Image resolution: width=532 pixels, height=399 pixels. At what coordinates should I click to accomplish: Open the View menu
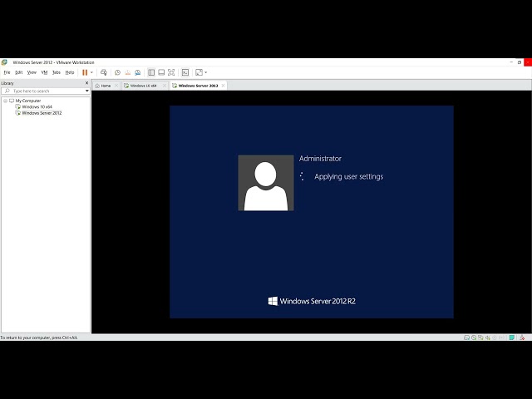[32, 72]
